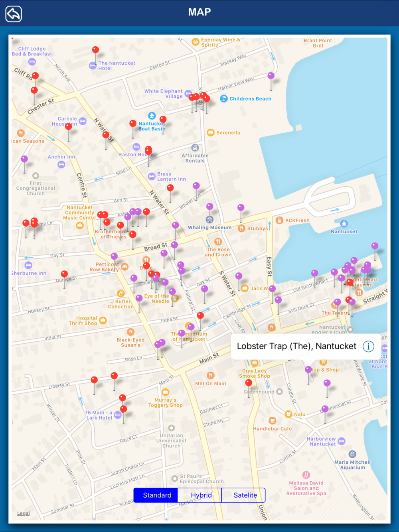This screenshot has height=532, width=399.
Task: Tap the Stubbys restaurant icon
Action: (241, 228)
